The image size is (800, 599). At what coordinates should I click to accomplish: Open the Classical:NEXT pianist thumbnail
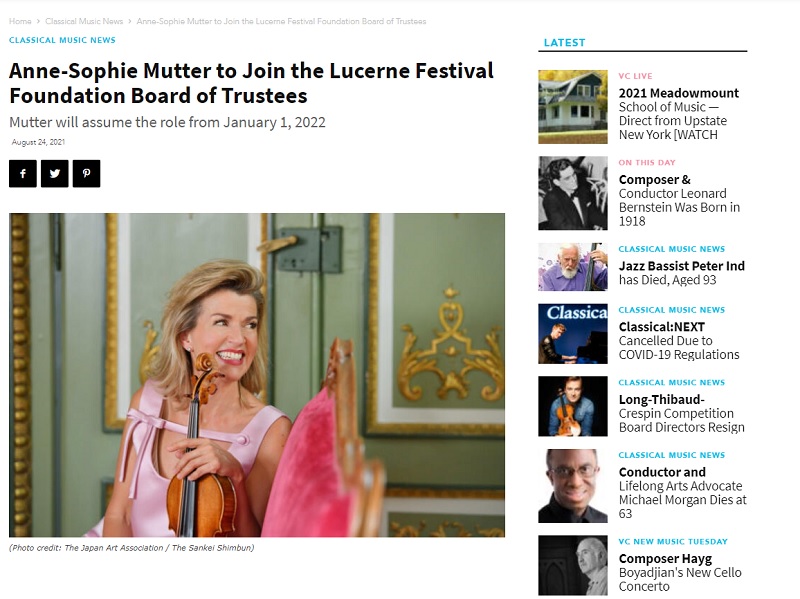click(572, 334)
